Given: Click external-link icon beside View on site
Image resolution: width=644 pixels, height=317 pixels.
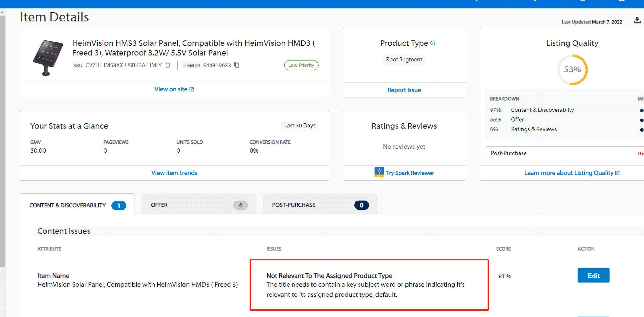Looking at the screenshot, I should (192, 90).
